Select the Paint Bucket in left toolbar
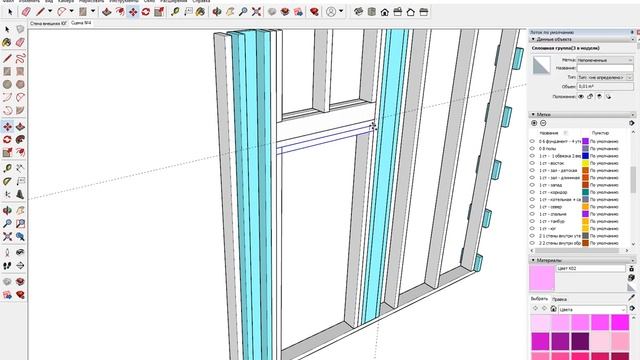This screenshot has height=360, width=640. pyautogui.click(x=7, y=42)
